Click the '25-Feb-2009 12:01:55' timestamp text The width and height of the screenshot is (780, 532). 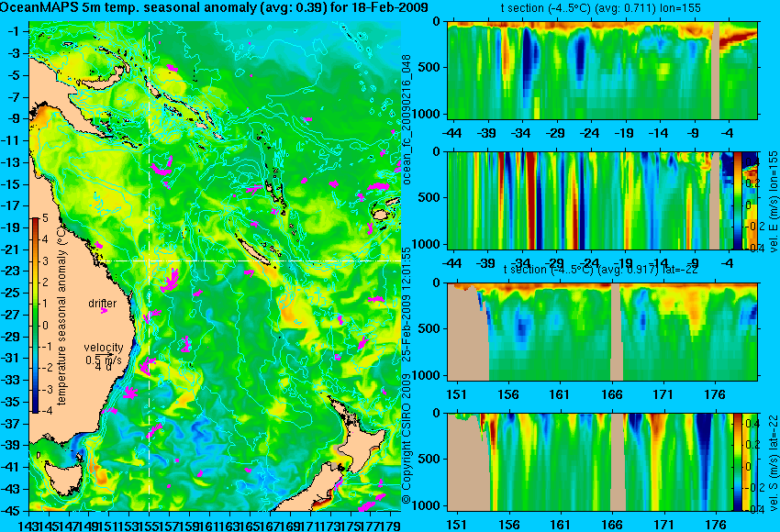click(x=407, y=305)
